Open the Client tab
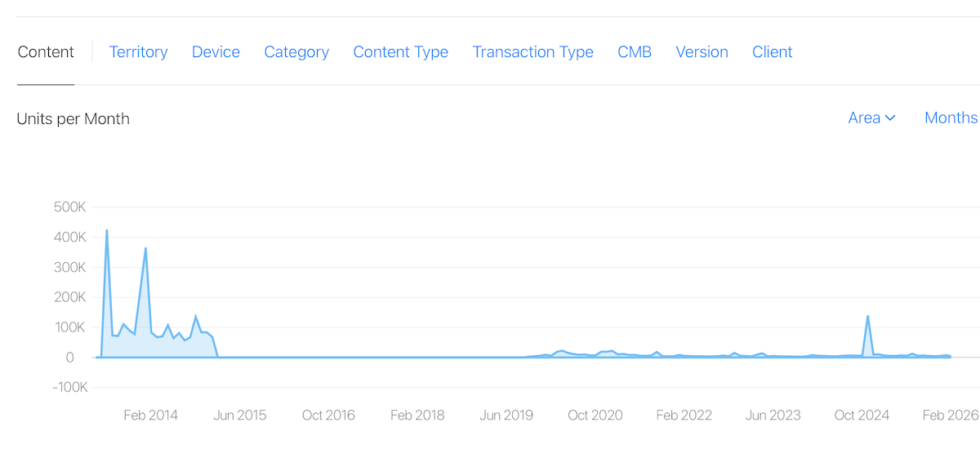 (772, 52)
